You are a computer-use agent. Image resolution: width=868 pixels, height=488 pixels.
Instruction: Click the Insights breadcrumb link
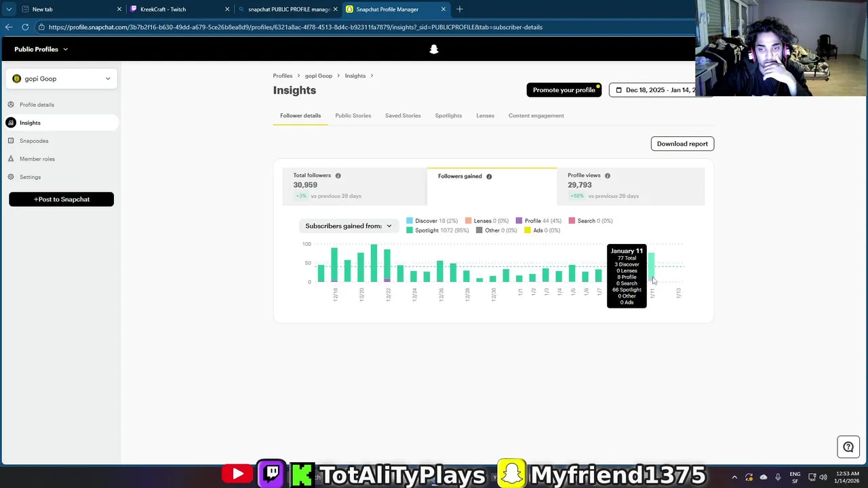[x=355, y=76]
